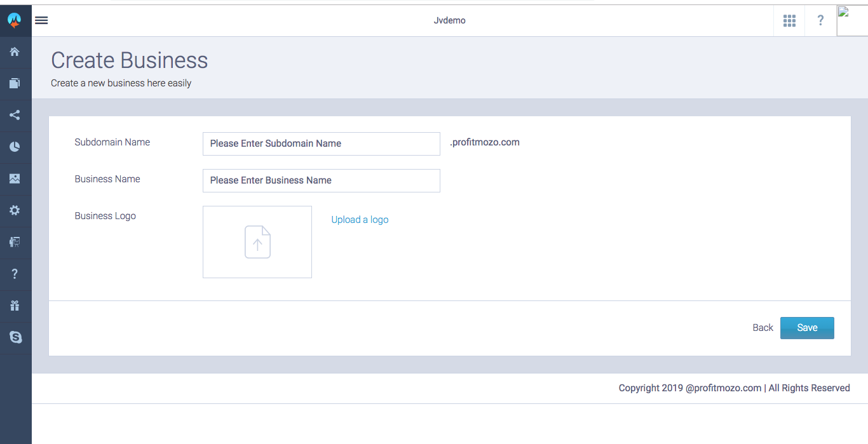Click the sidebar question mark icon
This screenshot has height=444, width=868.
click(15, 274)
